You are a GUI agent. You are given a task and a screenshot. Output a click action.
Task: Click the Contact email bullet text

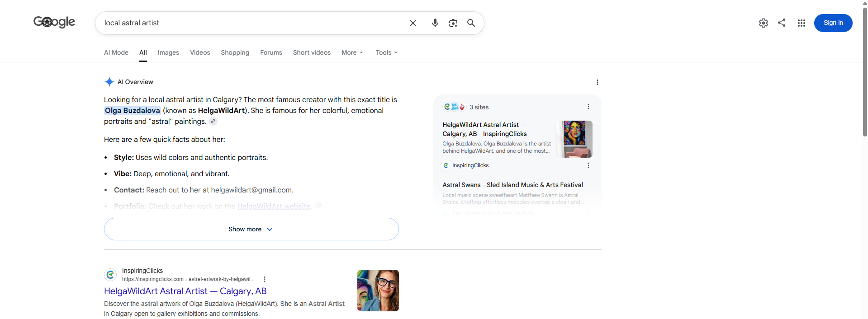[x=204, y=190]
